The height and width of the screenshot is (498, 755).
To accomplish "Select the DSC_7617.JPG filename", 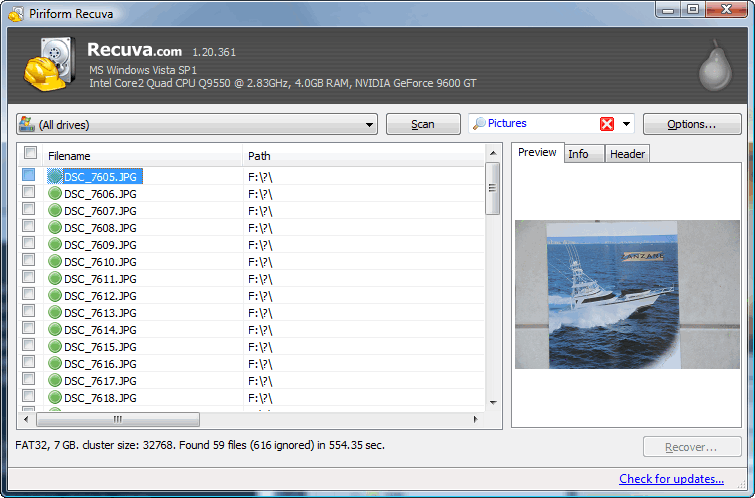I will [x=100, y=381].
